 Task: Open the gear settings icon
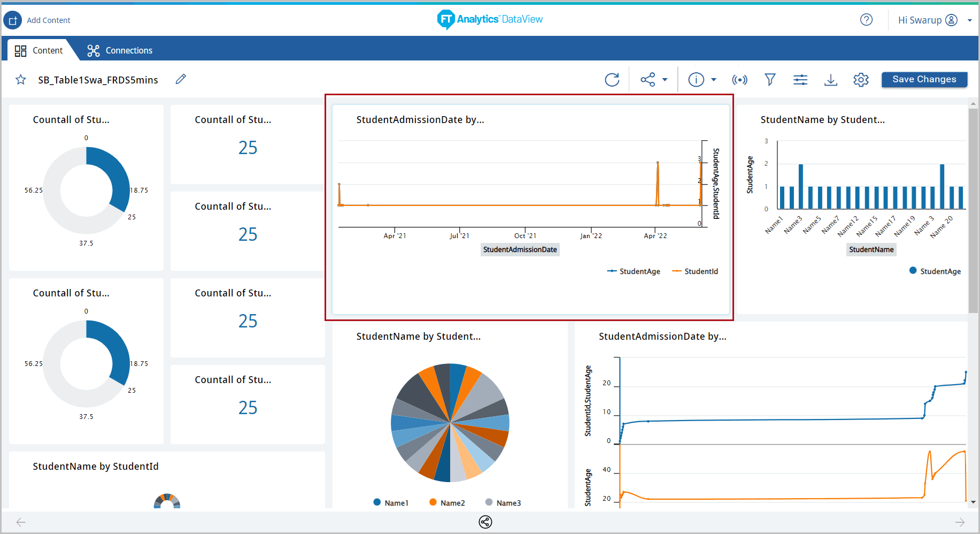tap(861, 80)
